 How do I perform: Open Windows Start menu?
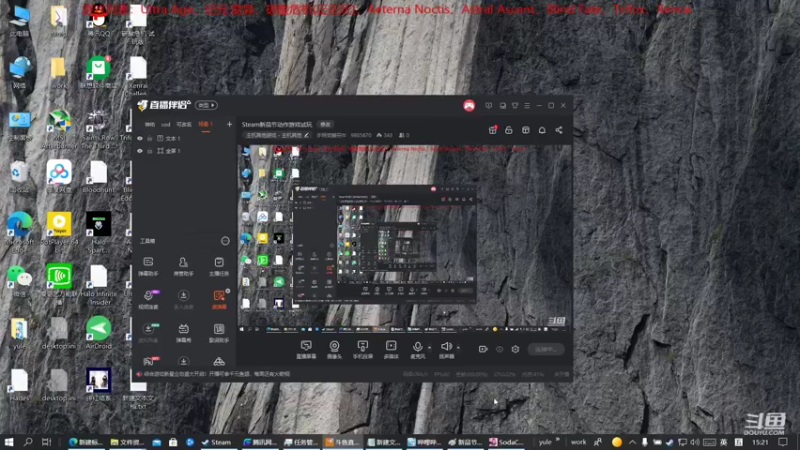tap(9, 442)
